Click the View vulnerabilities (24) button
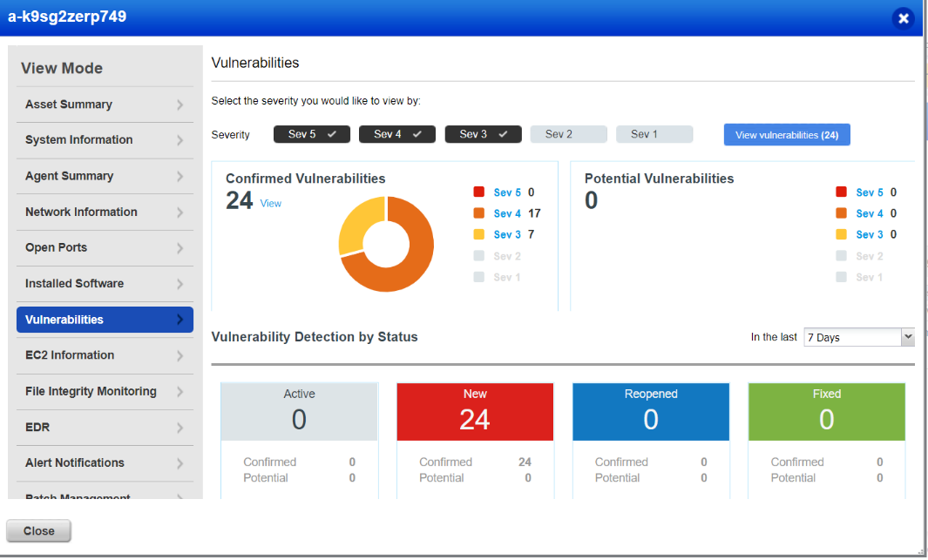This screenshot has width=928, height=560. click(x=786, y=133)
